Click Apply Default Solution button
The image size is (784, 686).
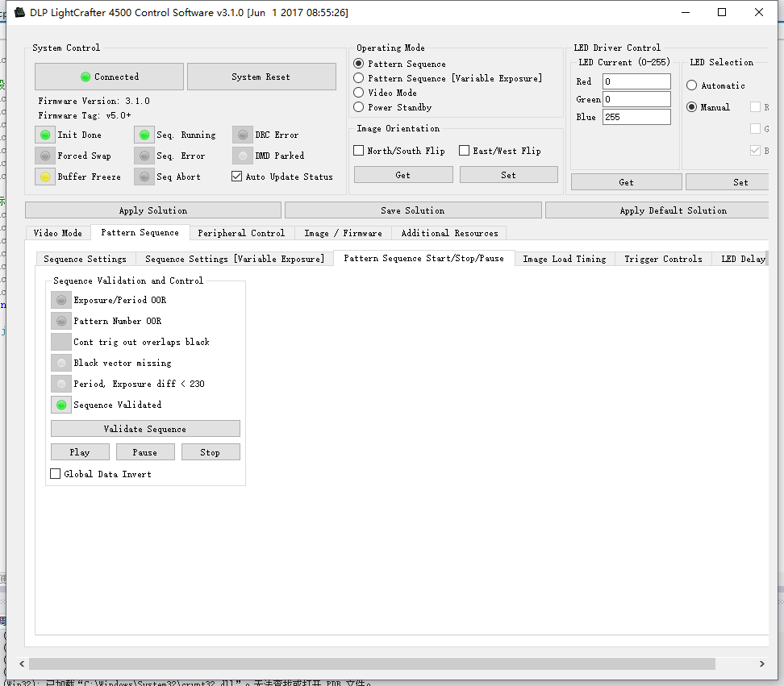[657, 210]
